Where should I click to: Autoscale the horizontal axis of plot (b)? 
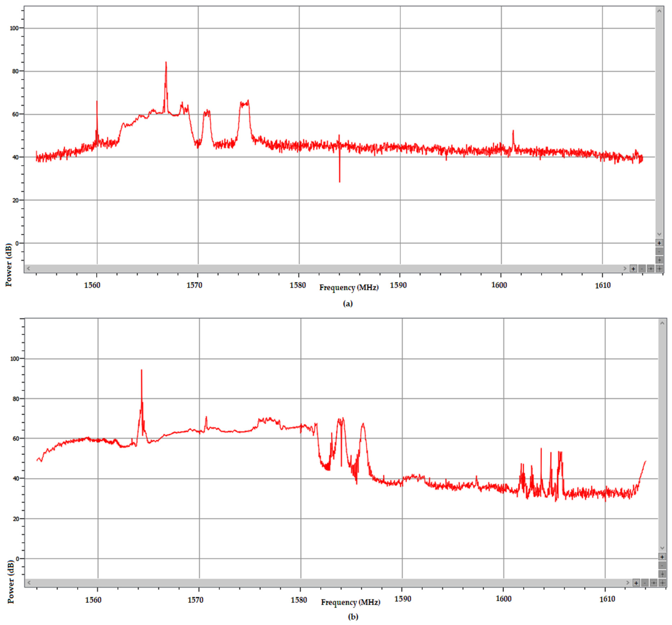click(x=653, y=583)
